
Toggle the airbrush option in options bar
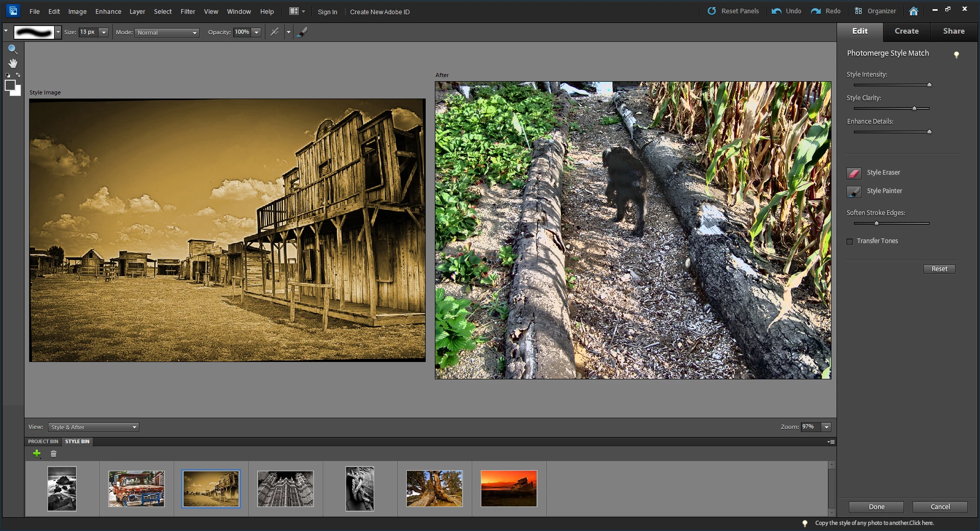pos(275,32)
